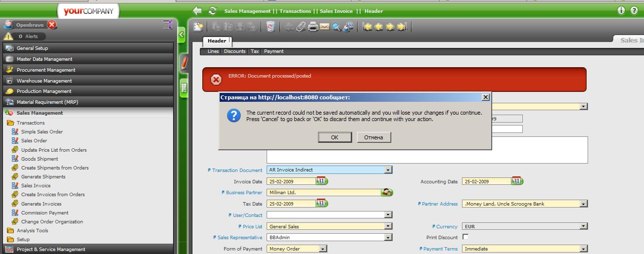The height and width of the screenshot is (254, 644).
Task: Open the About info icon
Action: coord(621,10)
